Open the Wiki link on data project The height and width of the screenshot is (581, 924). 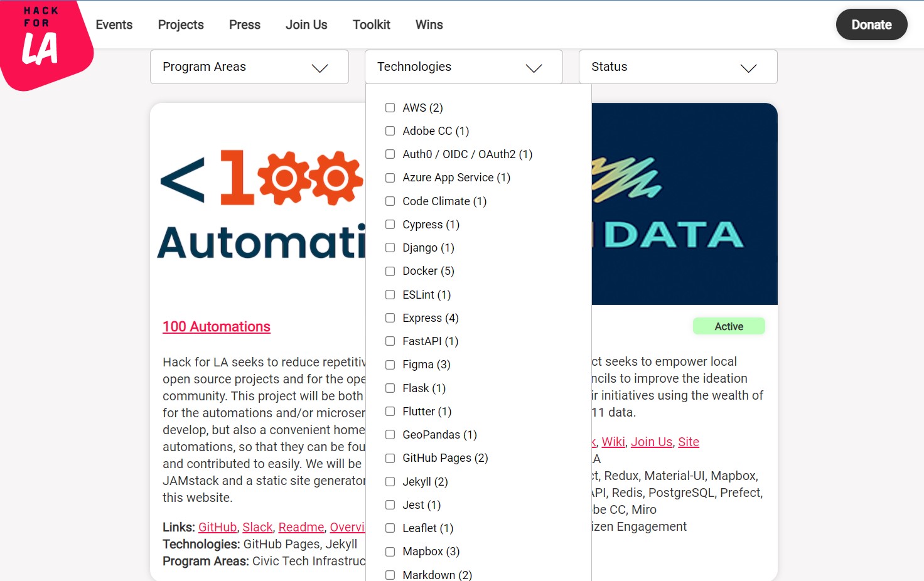coord(613,442)
